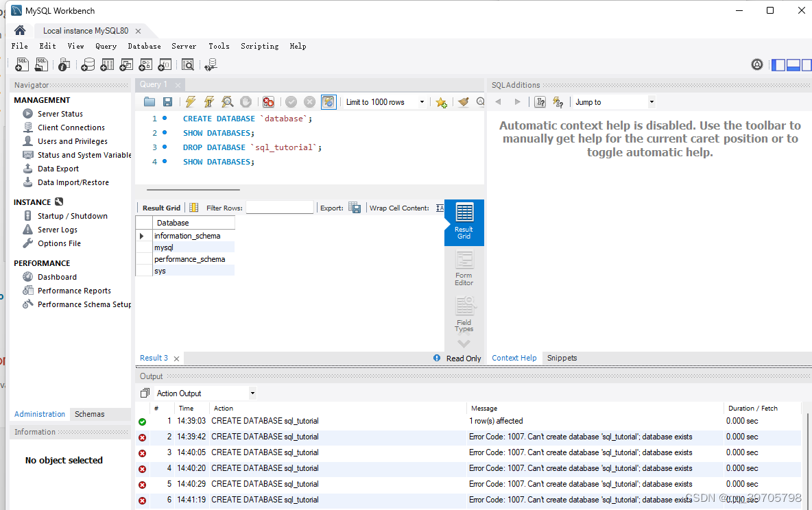812x510 pixels.
Task: Select the Context Help tab
Action: point(514,358)
